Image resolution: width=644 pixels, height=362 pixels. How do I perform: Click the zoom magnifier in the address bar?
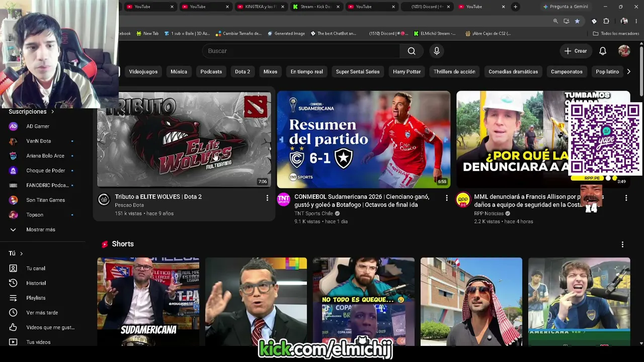click(x=555, y=21)
